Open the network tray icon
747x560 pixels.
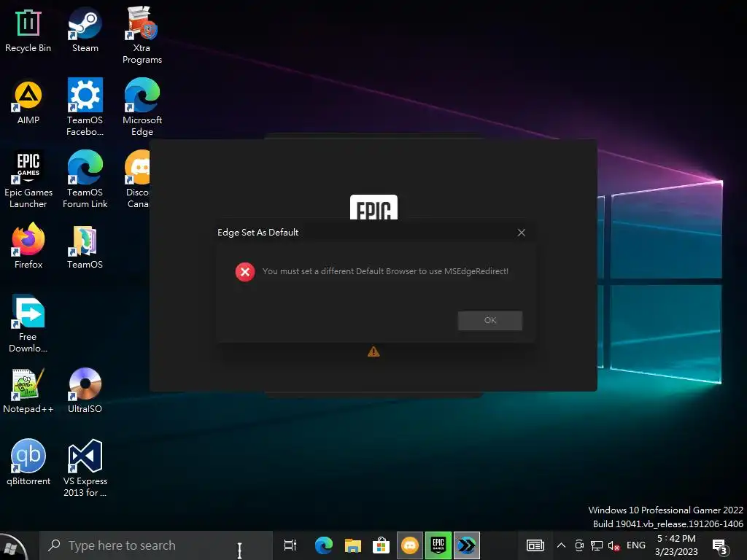pos(597,545)
